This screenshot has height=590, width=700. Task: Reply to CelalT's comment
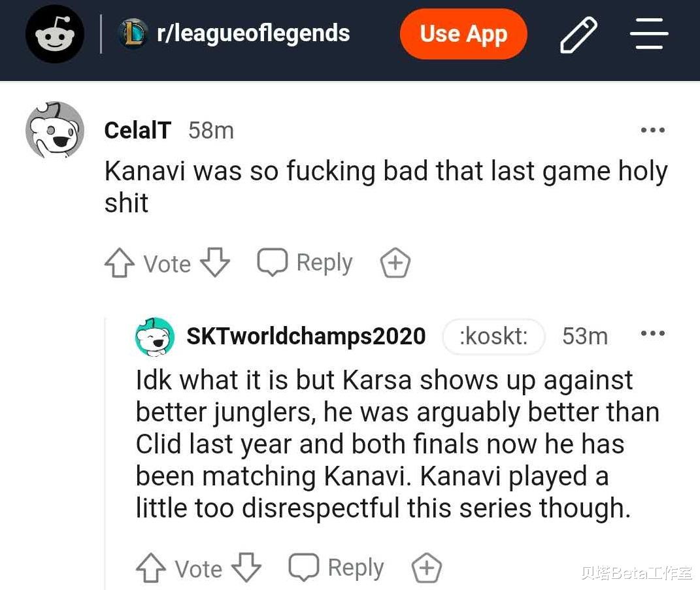pyautogui.click(x=305, y=263)
